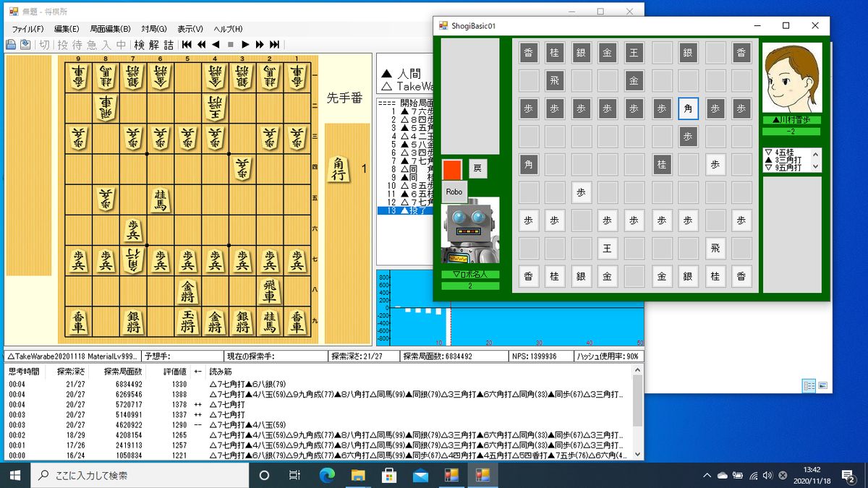Click the 検 analysis toolbar button
The image size is (868, 488).
[x=140, y=45]
